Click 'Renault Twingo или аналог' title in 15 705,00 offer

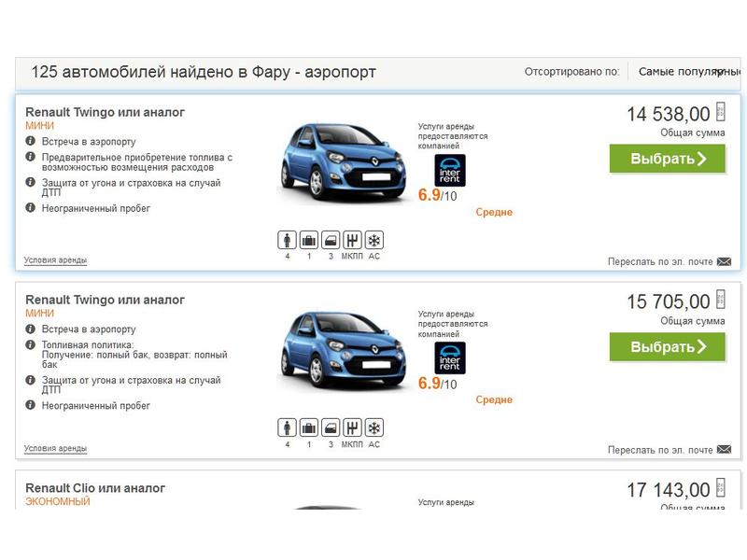(x=105, y=300)
